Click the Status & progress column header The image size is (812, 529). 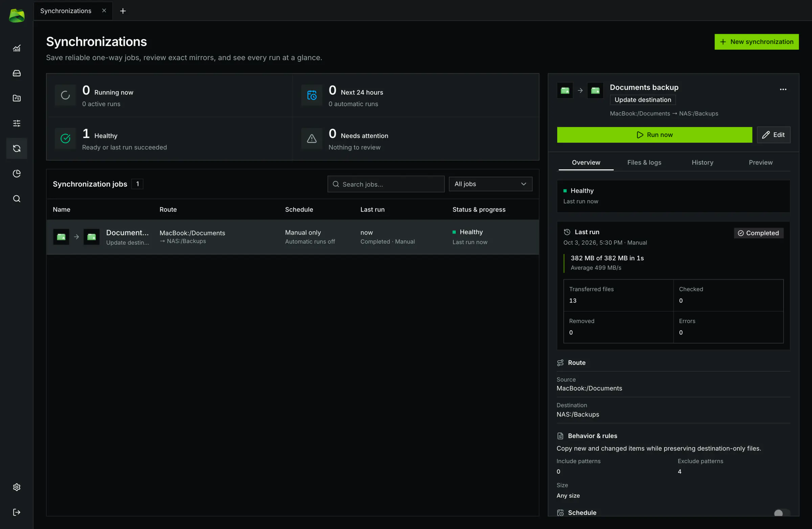tap(479, 210)
